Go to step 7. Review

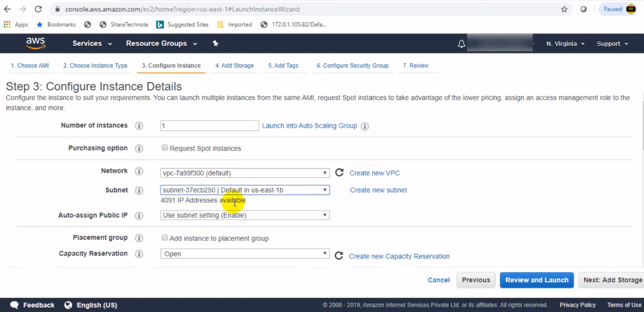[x=416, y=65]
